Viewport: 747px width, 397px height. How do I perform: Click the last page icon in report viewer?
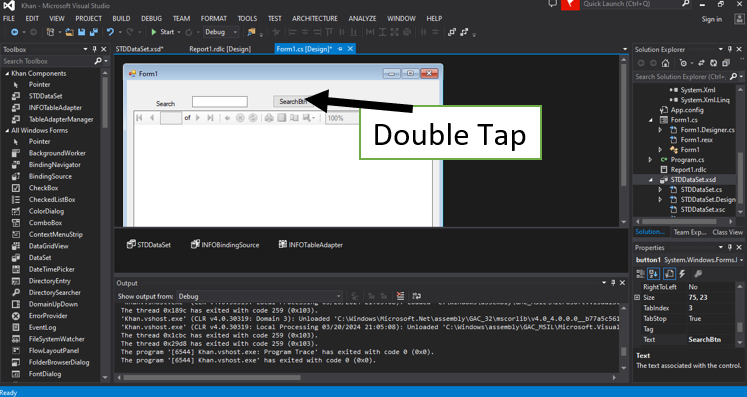[210, 118]
